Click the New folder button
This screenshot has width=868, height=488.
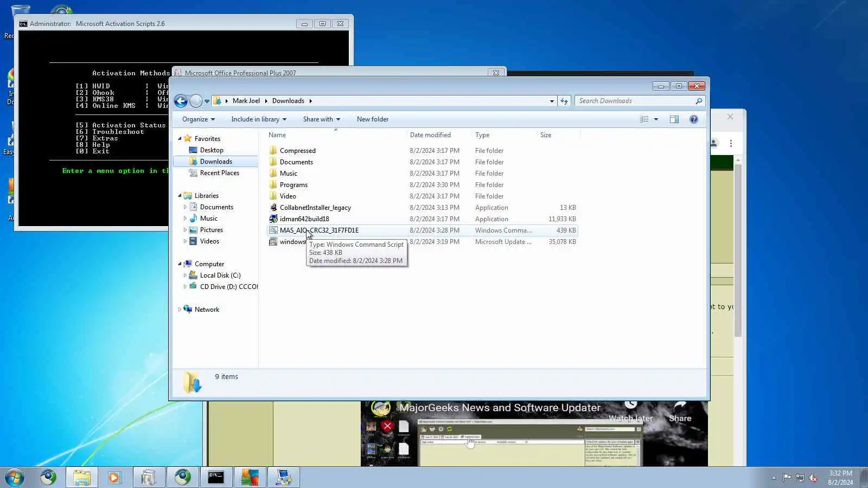(x=373, y=119)
